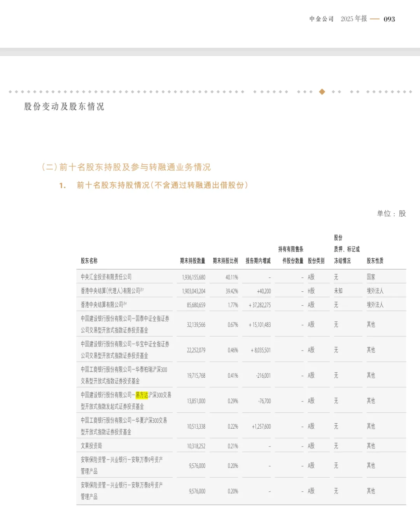Click the value 85,680,659
The height and width of the screenshot is (508, 420).
click(x=196, y=305)
